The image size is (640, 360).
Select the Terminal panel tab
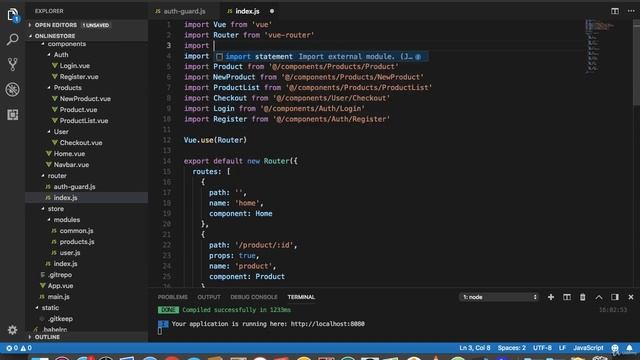click(301, 297)
